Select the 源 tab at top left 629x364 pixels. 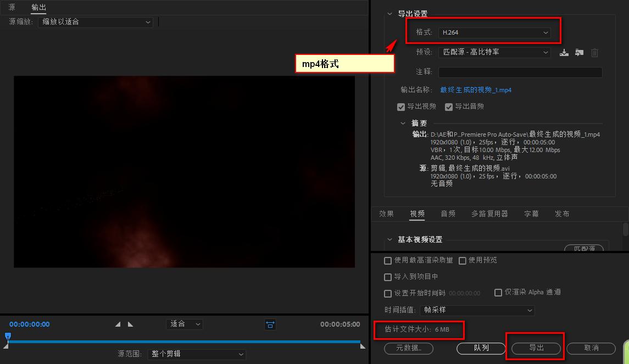click(12, 8)
